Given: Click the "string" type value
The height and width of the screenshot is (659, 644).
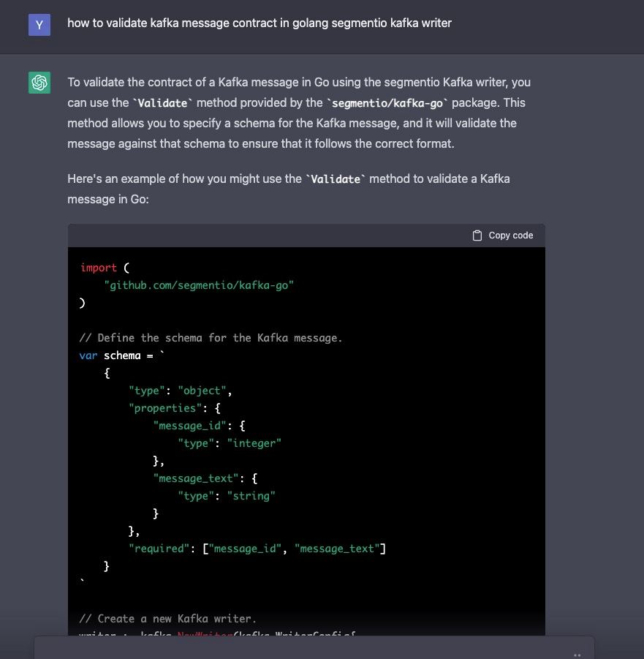Looking at the screenshot, I should [251, 496].
